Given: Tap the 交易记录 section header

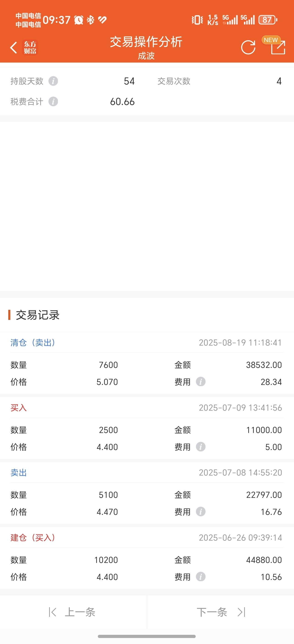Looking at the screenshot, I should point(37,315).
